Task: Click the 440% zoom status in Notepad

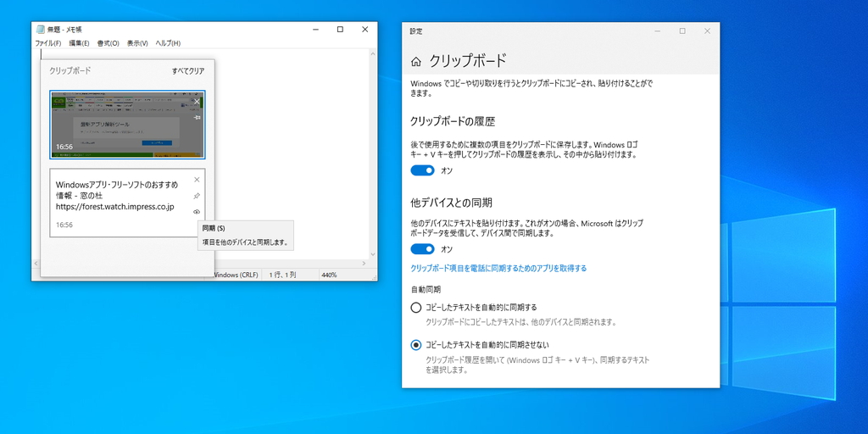Action: click(328, 275)
